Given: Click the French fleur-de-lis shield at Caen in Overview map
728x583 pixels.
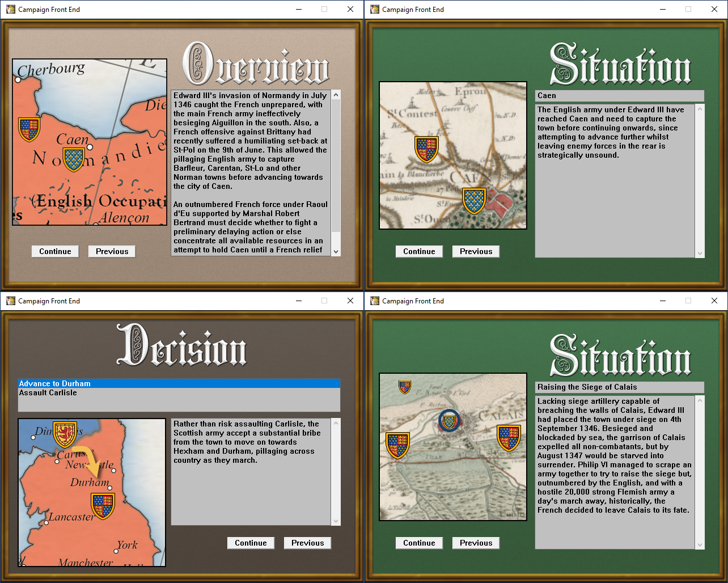Looking at the screenshot, I should click(73, 159).
